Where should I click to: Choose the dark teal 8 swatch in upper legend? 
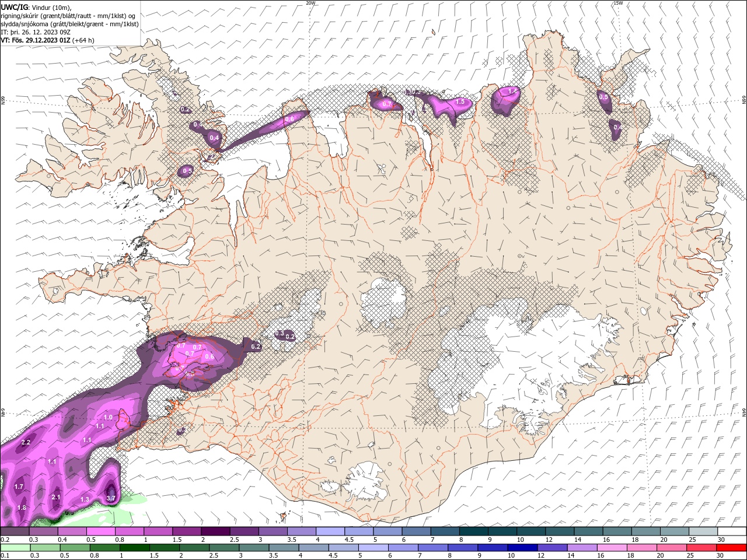(x=473, y=531)
